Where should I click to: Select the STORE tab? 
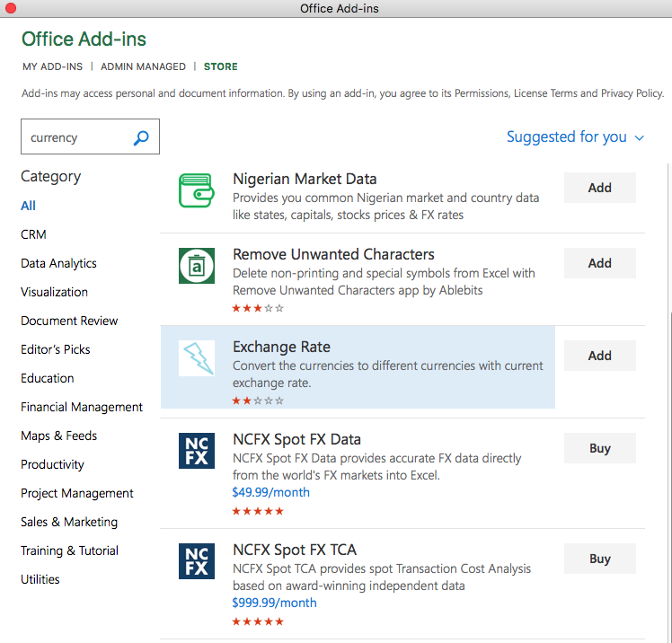221,66
